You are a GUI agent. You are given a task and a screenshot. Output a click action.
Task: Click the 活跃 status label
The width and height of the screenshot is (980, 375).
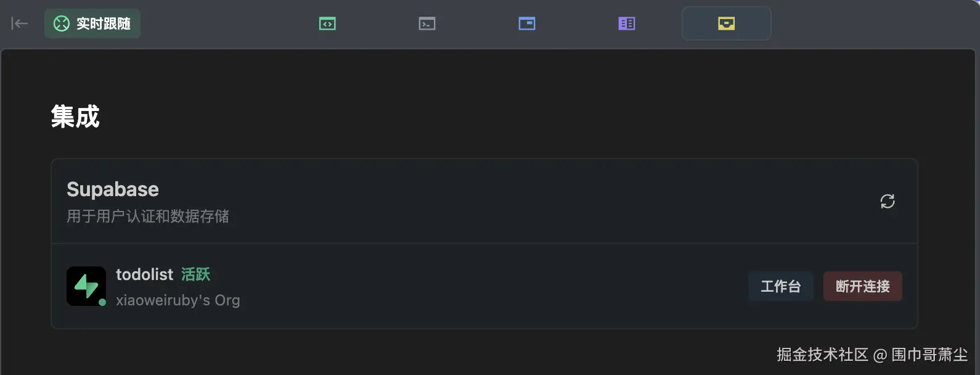click(x=195, y=274)
